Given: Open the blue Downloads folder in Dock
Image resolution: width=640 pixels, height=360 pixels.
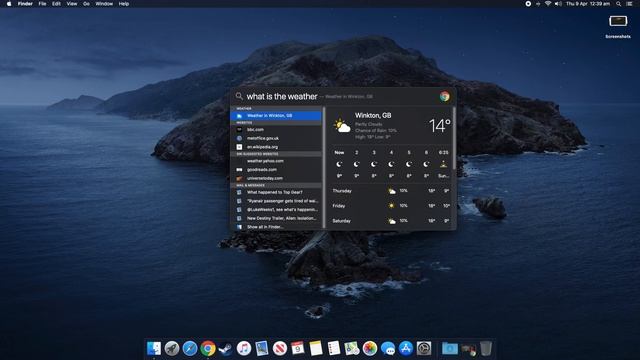Looking at the screenshot, I should [x=450, y=349].
